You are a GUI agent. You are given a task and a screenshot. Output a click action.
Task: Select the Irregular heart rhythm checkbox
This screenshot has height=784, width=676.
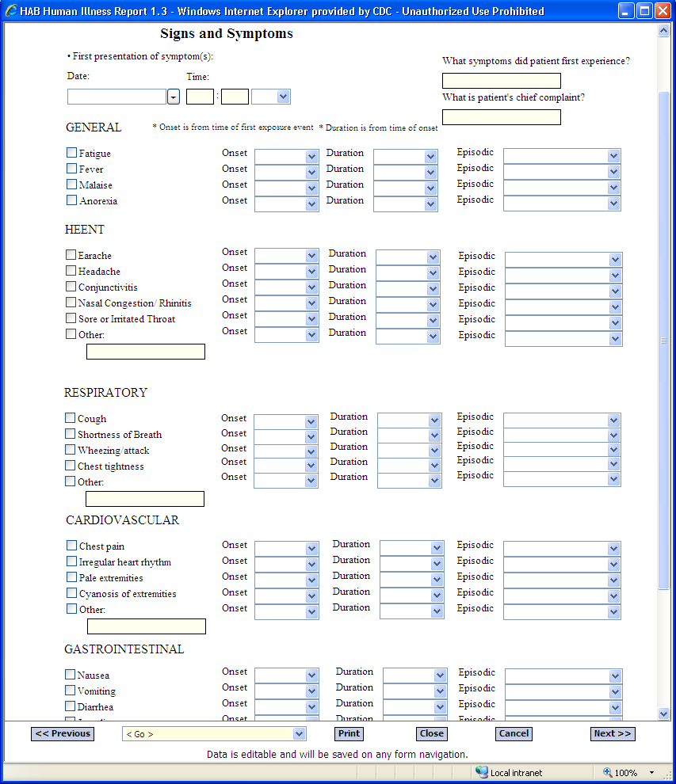tap(72, 561)
